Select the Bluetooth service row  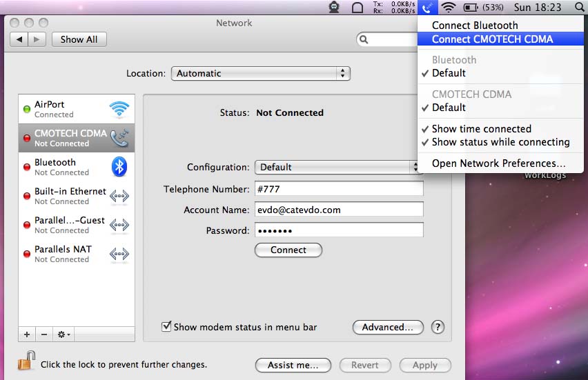77,167
